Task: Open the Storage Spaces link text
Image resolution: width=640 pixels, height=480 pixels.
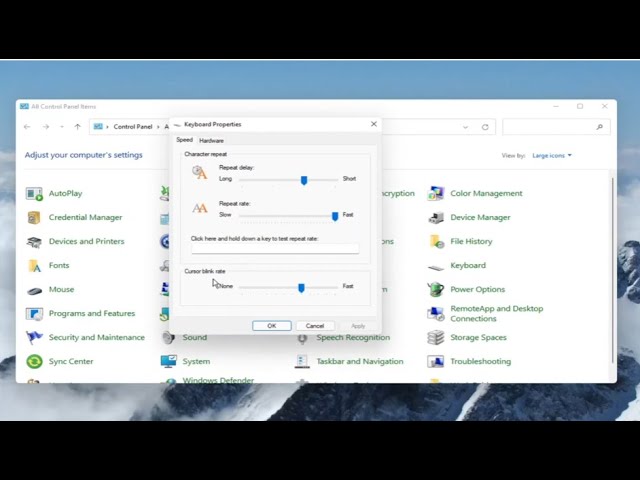Action: pos(478,338)
